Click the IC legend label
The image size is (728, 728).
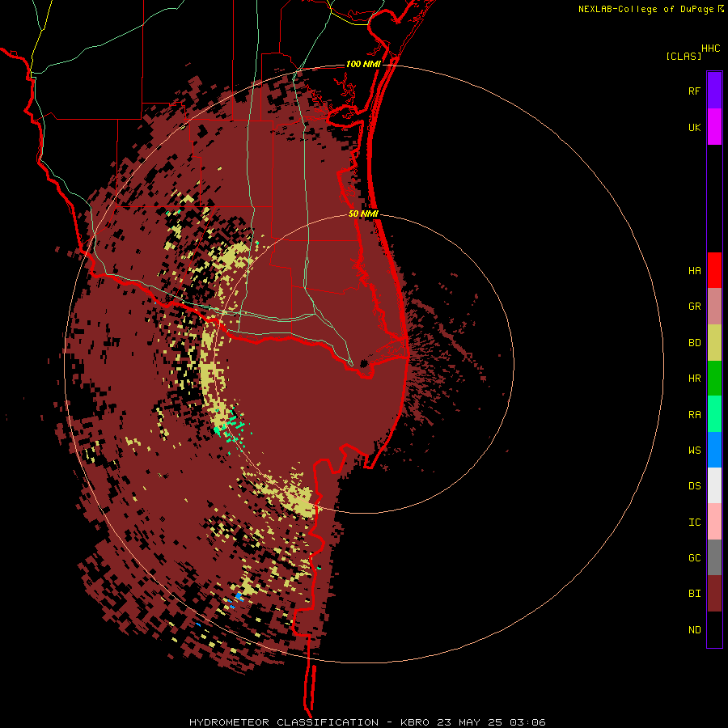694,522
